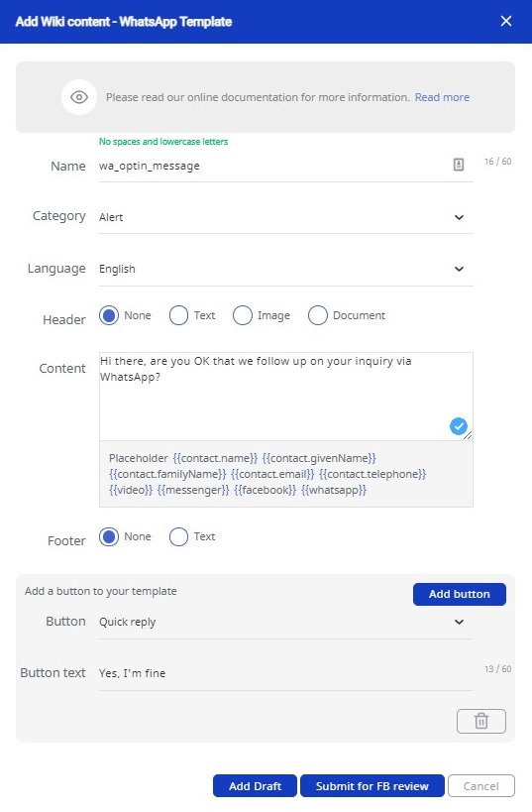Open the Read more documentation link
The height and width of the screenshot is (812, 532).
click(x=442, y=97)
